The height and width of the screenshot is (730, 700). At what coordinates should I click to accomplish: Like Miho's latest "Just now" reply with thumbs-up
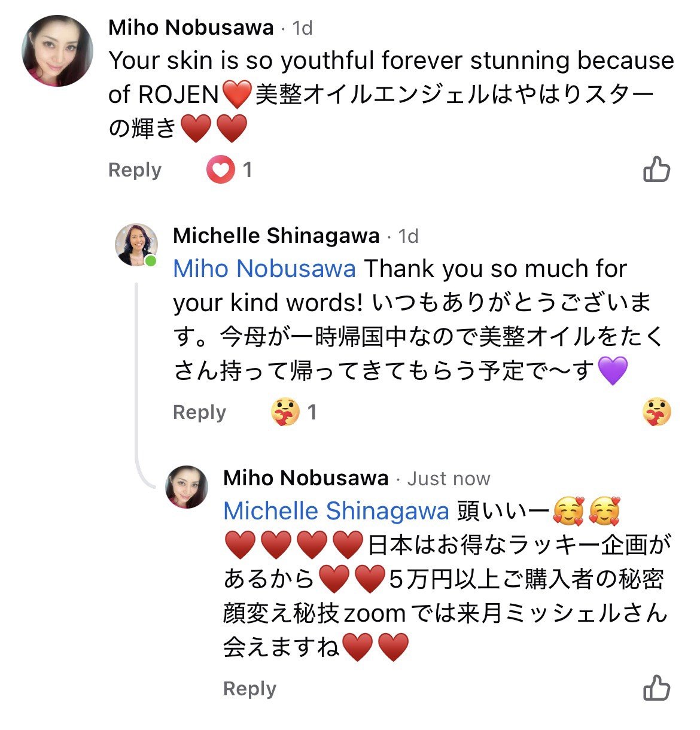tap(656, 688)
